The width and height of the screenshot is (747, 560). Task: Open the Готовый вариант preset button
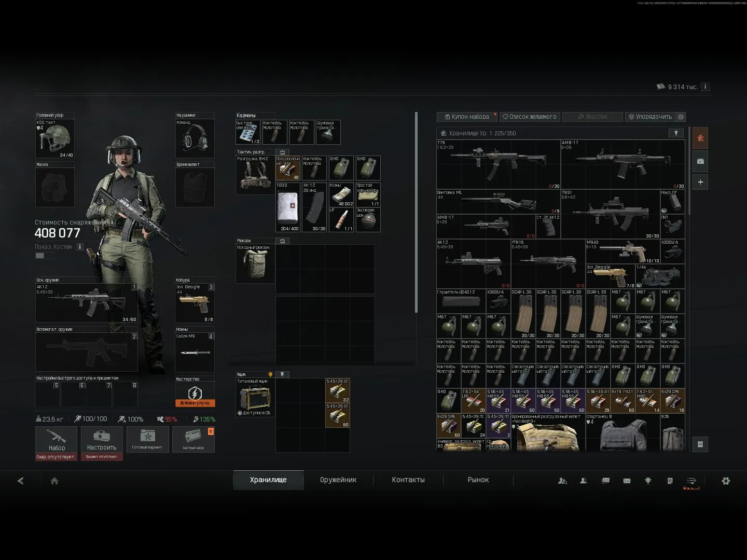[x=147, y=440]
